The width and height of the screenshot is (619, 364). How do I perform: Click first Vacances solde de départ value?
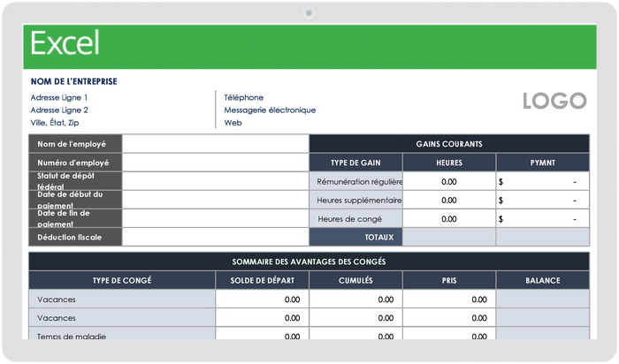pos(263,299)
